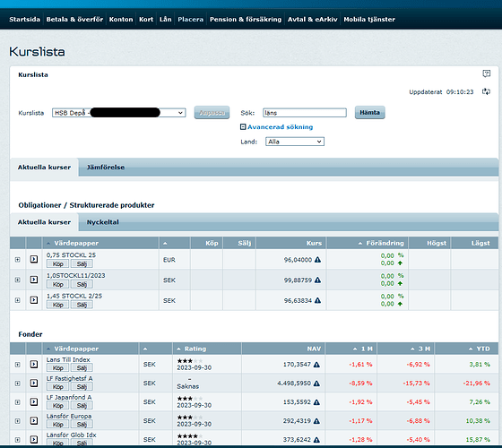Open the Nyckeltal tab
Screen dimensions: 502x448
click(103, 222)
